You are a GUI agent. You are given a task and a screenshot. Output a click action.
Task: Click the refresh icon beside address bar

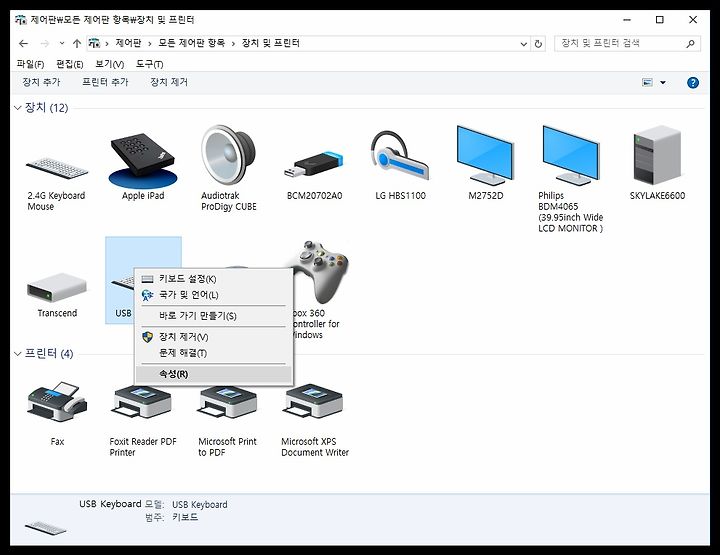pyautogui.click(x=538, y=44)
